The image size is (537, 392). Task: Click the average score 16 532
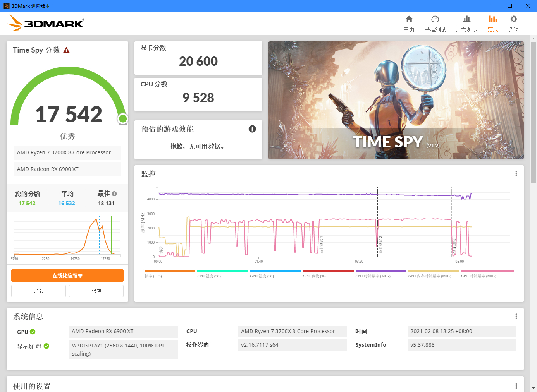tap(67, 203)
